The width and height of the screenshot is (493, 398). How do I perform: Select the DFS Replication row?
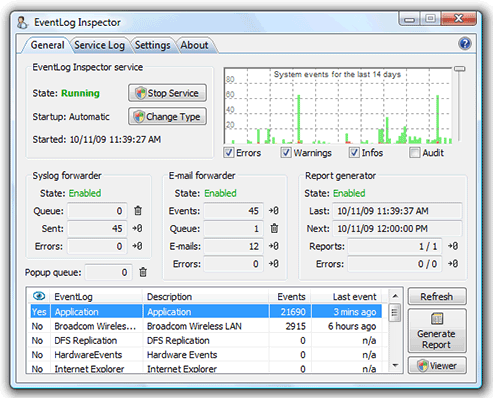206,340
